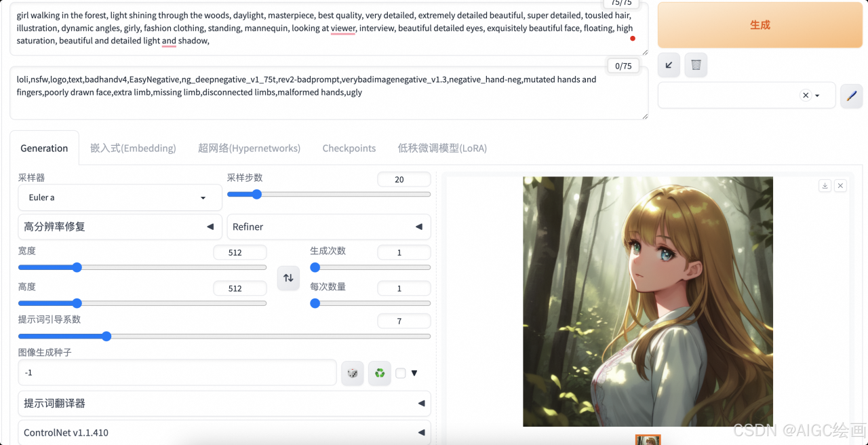The width and height of the screenshot is (868, 445).
Task: Open the Euler a sampler dropdown
Action: click(x=120, y=197)
